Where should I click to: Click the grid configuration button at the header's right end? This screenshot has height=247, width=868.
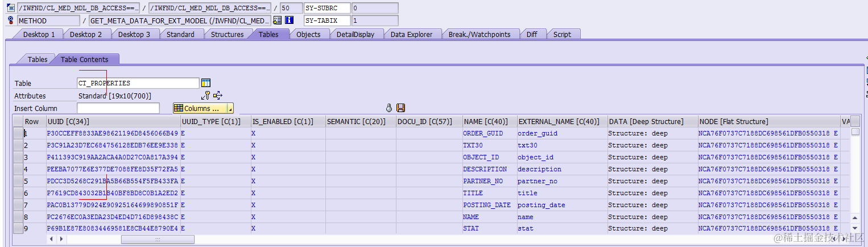[x=855, y=121]
